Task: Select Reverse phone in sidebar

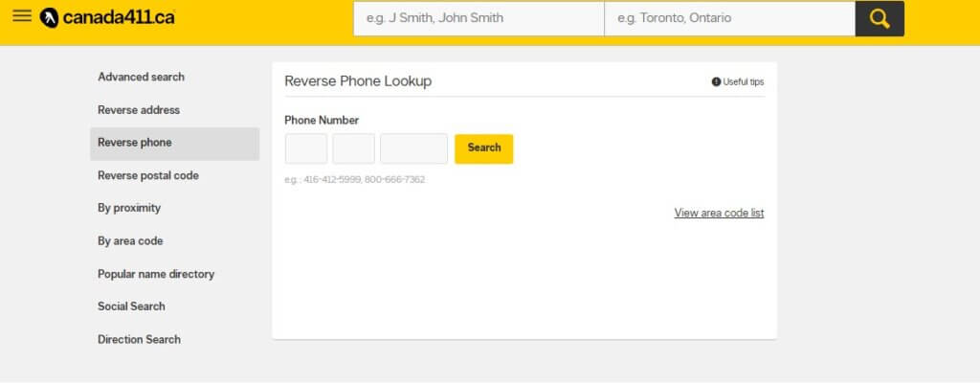Action: (x=174, y=143)
